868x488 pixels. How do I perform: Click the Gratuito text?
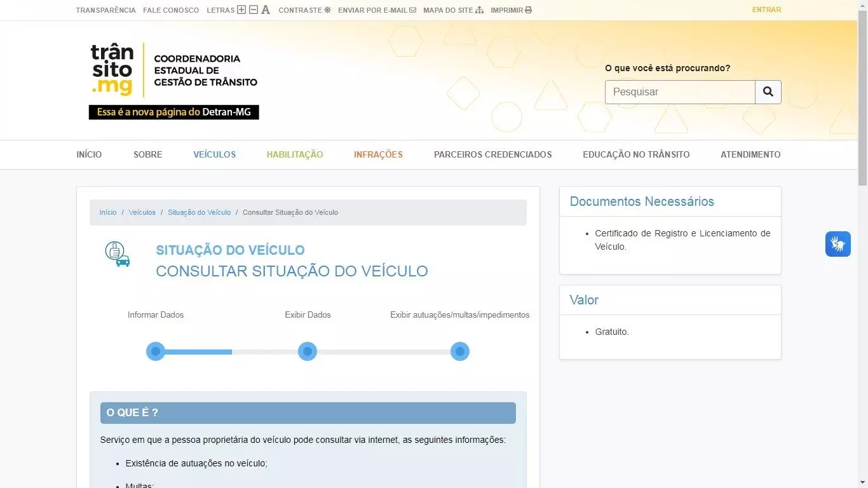coord(612,332)
